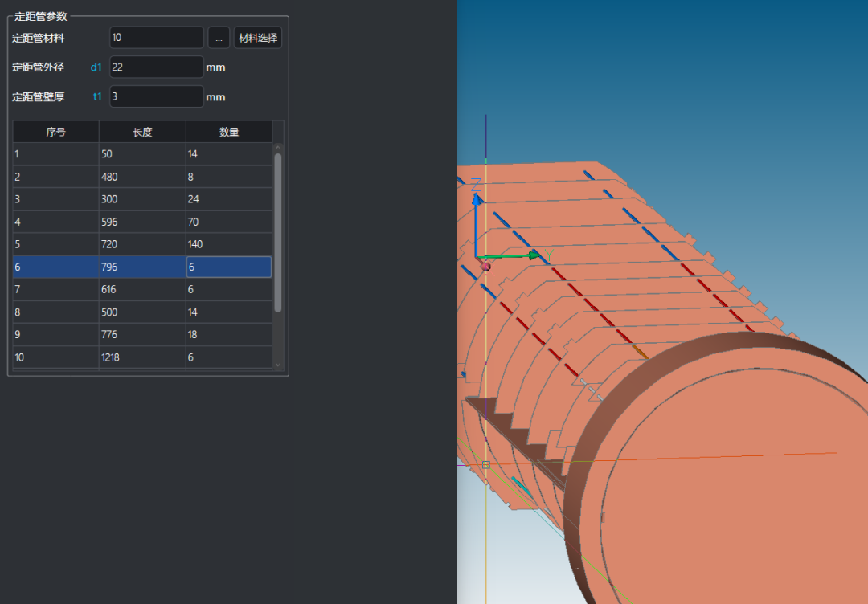868x604 pixels.
Task: Click the table scrollbar down arrow
Action: click(x=278, y=365)
